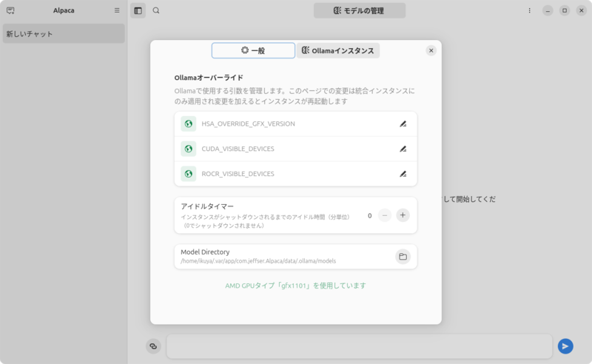
Task: Open the Model Directory folder
Action: click(403, 257)
